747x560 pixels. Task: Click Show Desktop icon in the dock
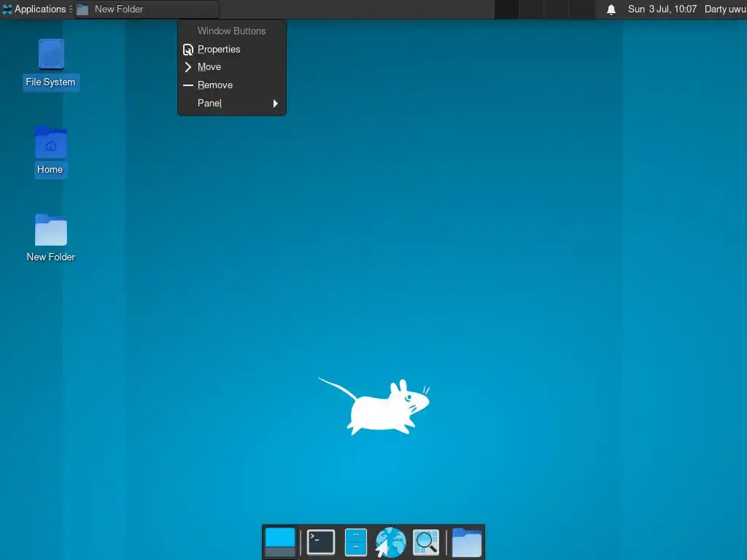click(279, 542)
